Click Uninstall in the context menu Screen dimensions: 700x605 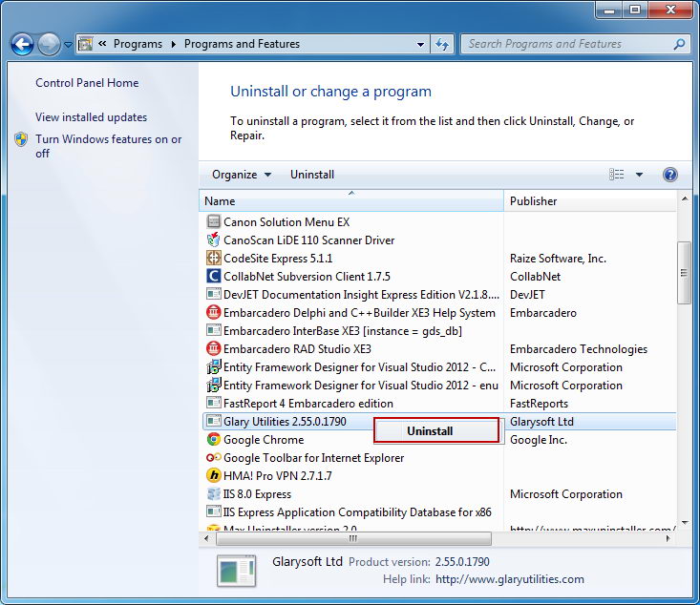coord(436,430)
